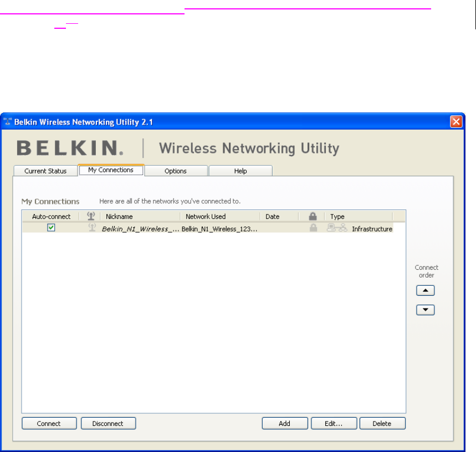Select the My Connections tab
Image resolution: width=476 pixels, height=452 pixels.
pos(111,170)
